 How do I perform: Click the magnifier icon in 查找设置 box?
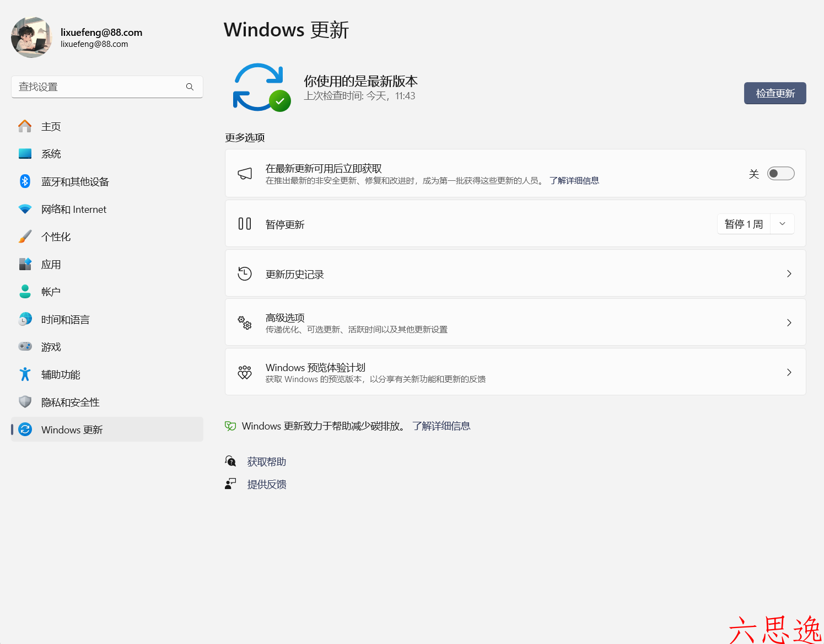click(x=190, y=87)
